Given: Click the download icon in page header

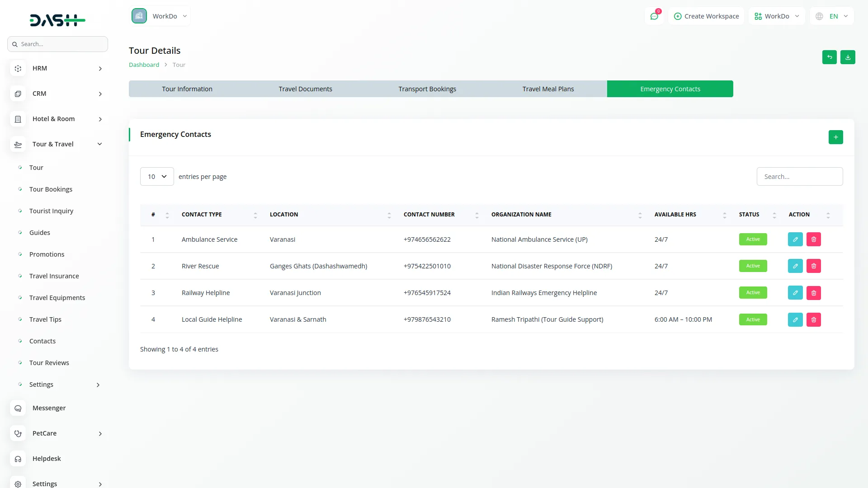Looking at the screenshot, I should [x=848, y=57].
